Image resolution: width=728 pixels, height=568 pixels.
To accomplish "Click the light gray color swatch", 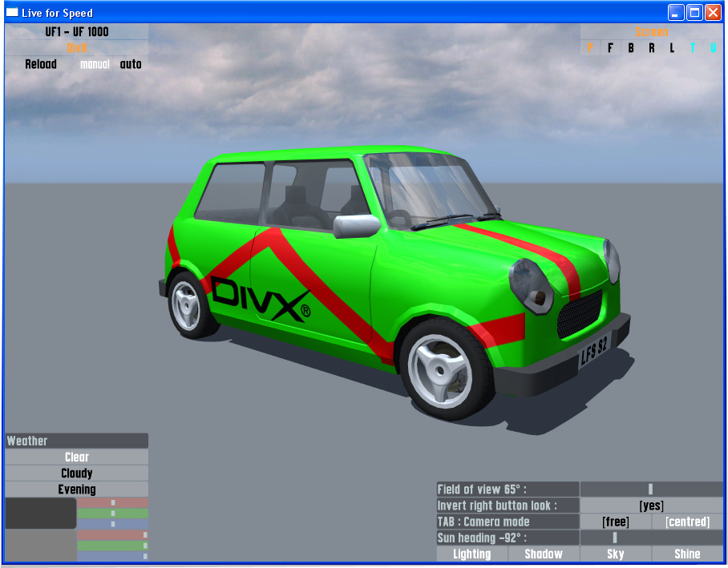I will coord(41,546).
